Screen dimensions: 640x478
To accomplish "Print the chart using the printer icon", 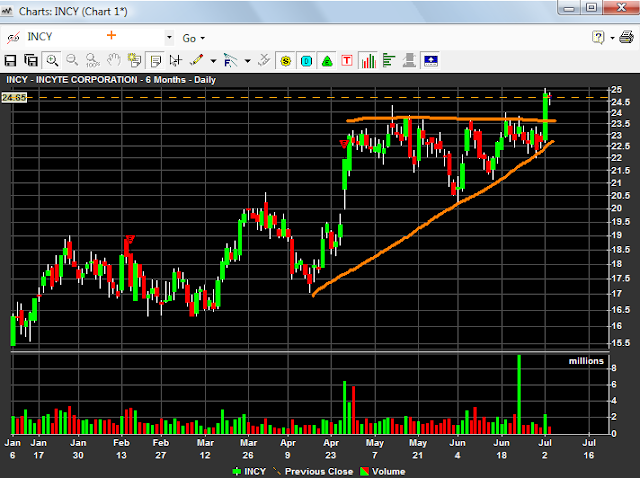I will point(626,37).
